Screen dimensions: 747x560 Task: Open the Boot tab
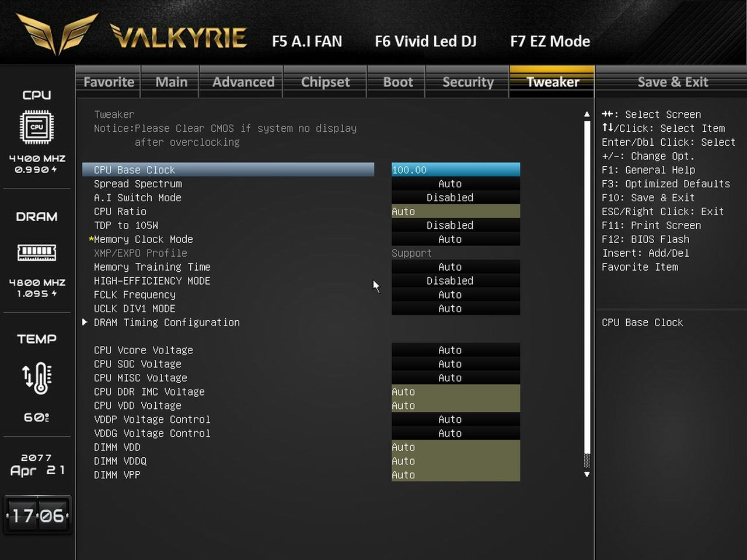tap(397, 82)
